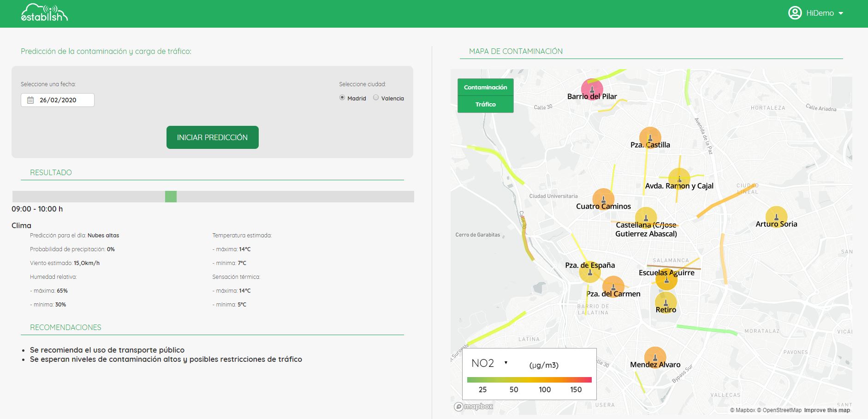Click the Humedad relativa mínima 30% value

[60, 305]
